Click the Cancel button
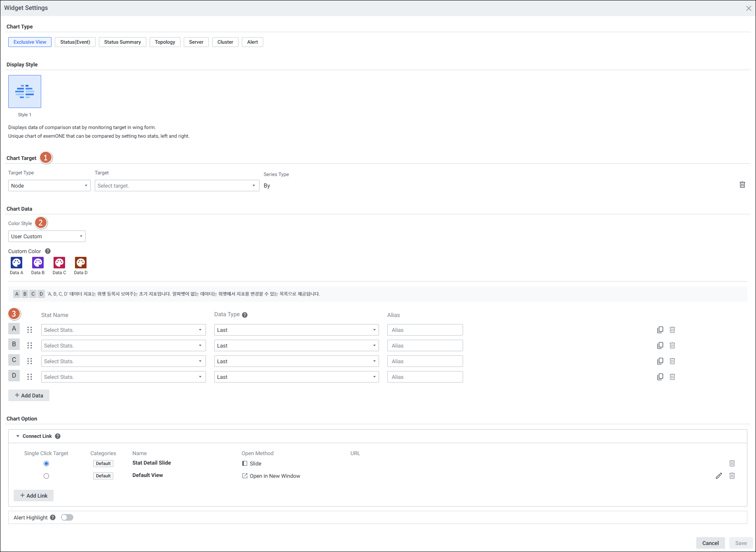Screen dimensions: 756x552 (710, 543)
